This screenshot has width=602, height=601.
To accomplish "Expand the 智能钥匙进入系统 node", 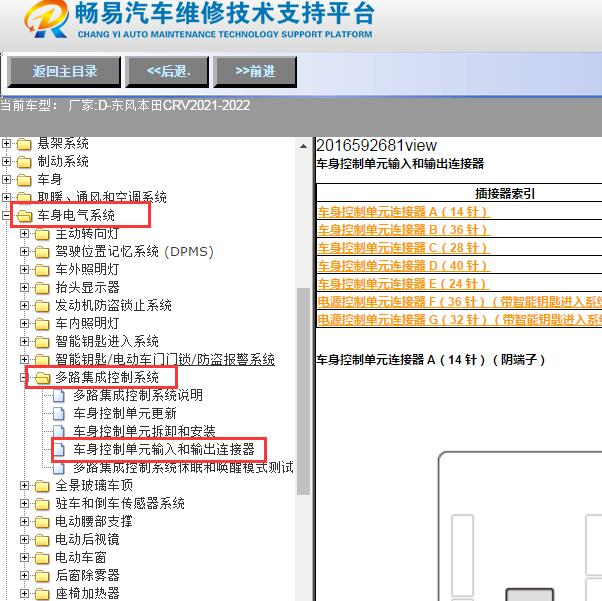I will [x=24, y=342].
